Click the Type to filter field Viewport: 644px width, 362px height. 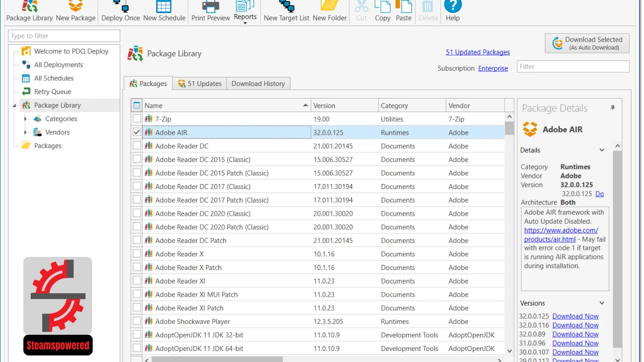64,36
